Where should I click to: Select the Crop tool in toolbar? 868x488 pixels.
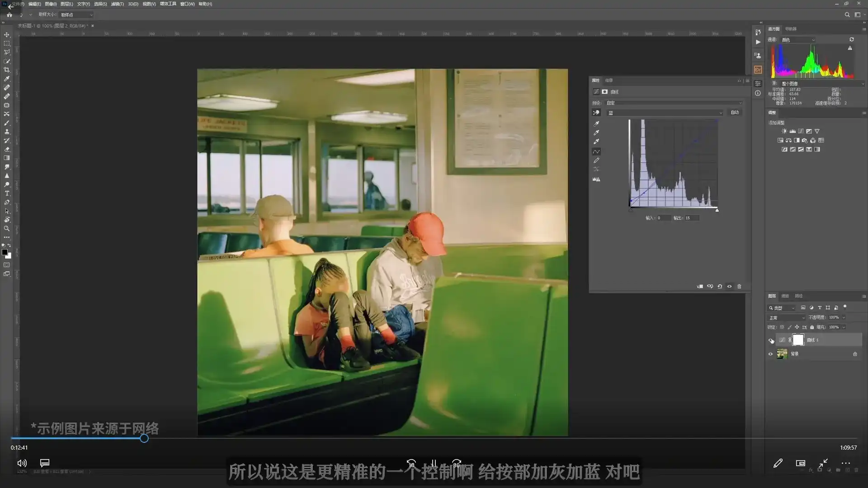pos(7,70)
